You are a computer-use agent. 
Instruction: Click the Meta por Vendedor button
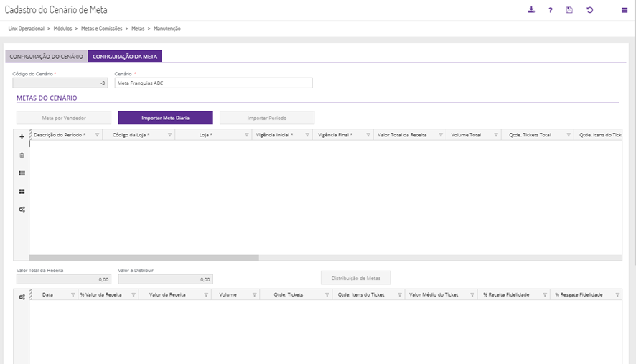point(64,118)
